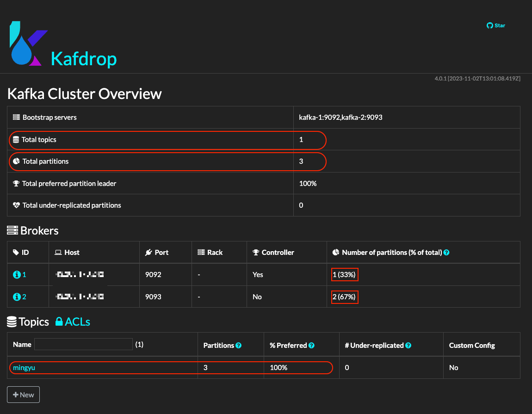This screenshot has width=532, height=414.
Task: Click Controller value Yes for broker 1
Action: pos(258,274)
